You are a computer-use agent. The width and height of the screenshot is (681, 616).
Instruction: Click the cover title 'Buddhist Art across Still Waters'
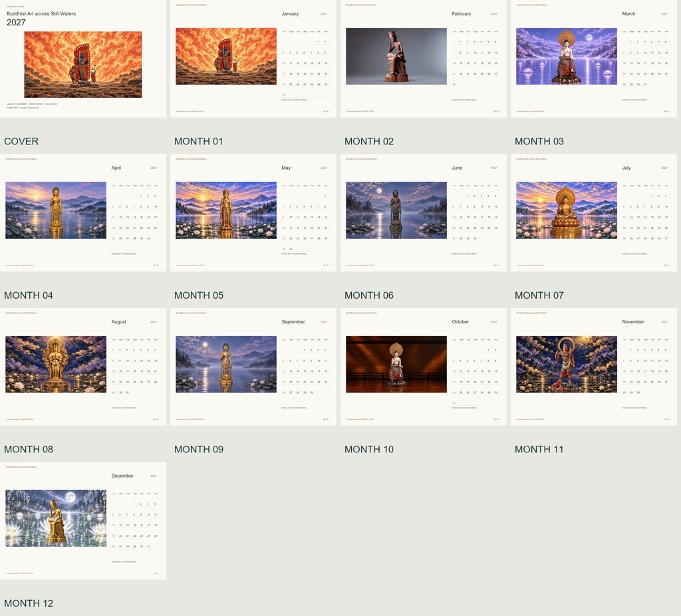tap(41, 14)
